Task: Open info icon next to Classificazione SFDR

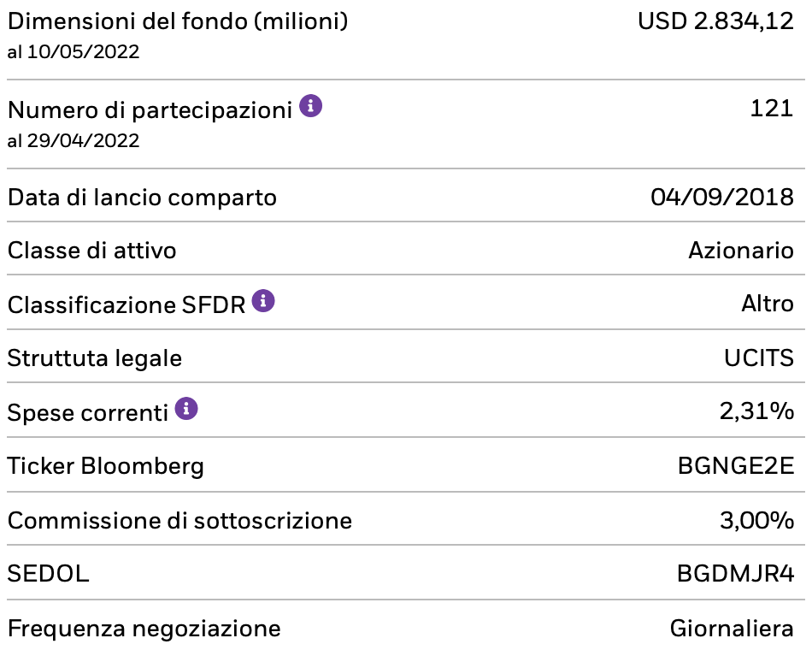Action: [263, 301]
